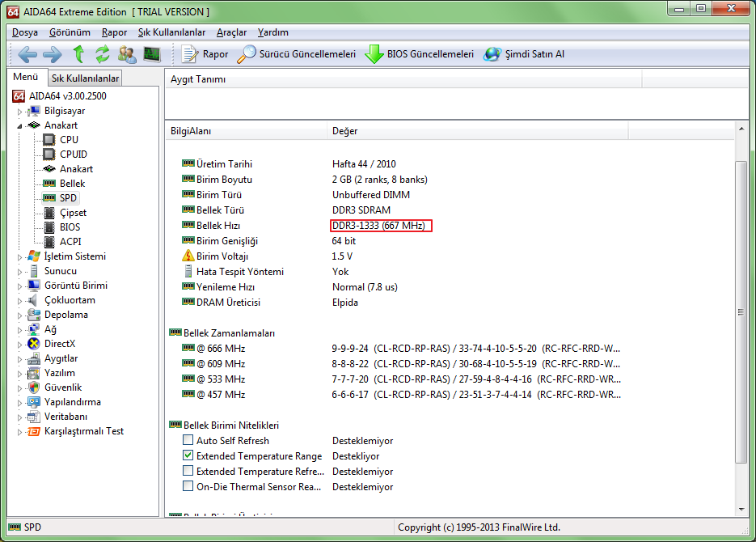Expand the İşletim Sistemi tree node

(x=19, y=257)
